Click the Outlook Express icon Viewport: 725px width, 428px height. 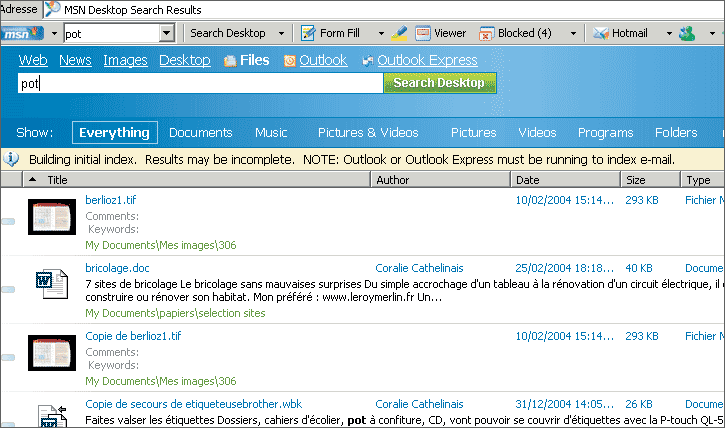368,61
